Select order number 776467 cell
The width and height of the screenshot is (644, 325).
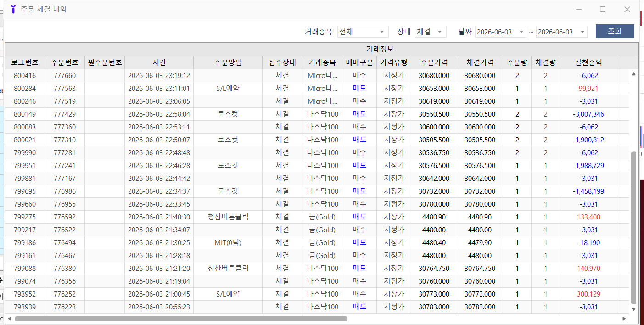tap(65, 256)
